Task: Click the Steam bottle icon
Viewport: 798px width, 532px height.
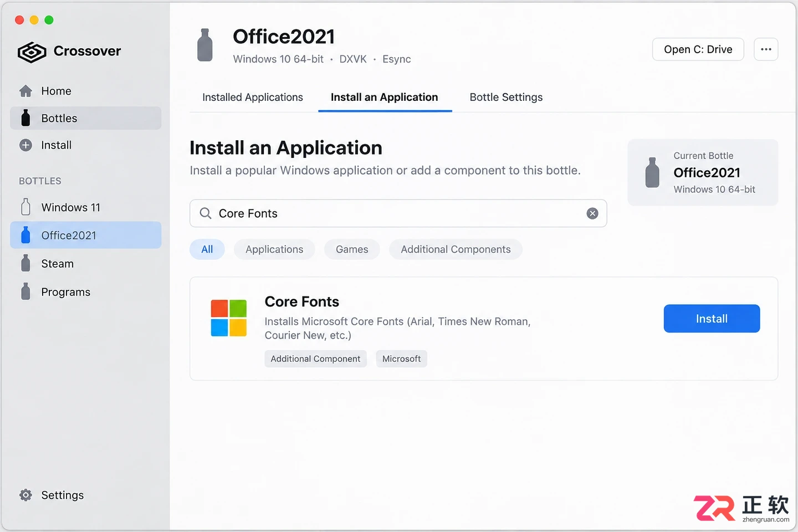Action: pos(25,263)
